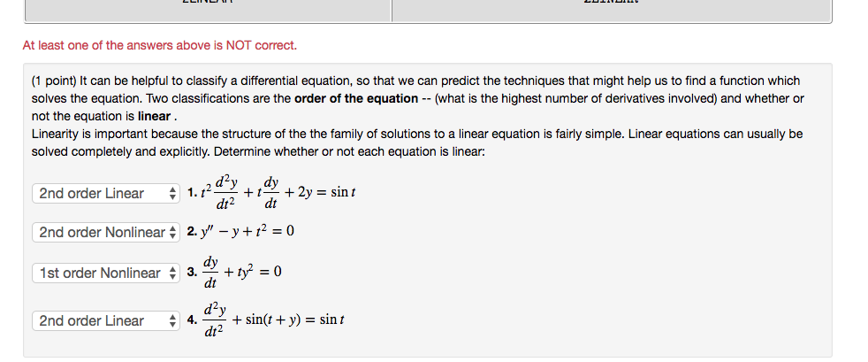The width and height of the screenshot is (868, 362).
Task: Click the bold number label '3.'
Action: point(192,273)
